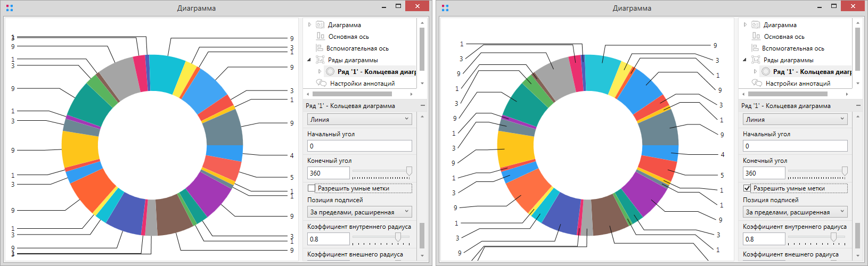Select 'Основная ось' item in right window tree

[784, 37]
